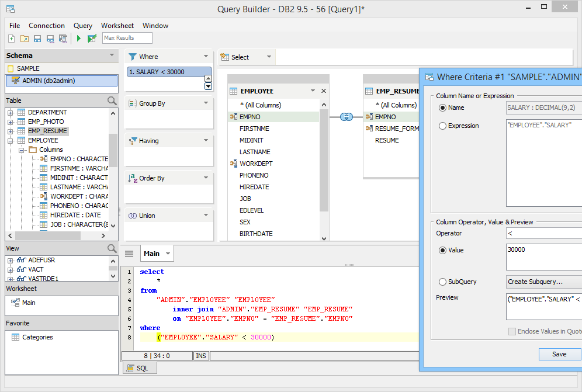This screenshot has height=392, width=582.
Task: Select the Value radio button
Action: tap(442, 250)
